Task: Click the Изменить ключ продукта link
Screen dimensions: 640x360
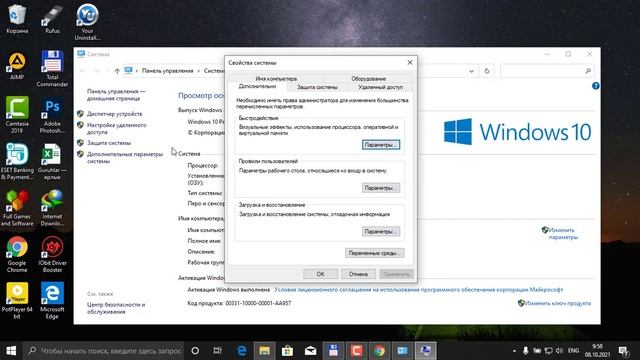Action: pyautogui.click(x=558, y=303)
